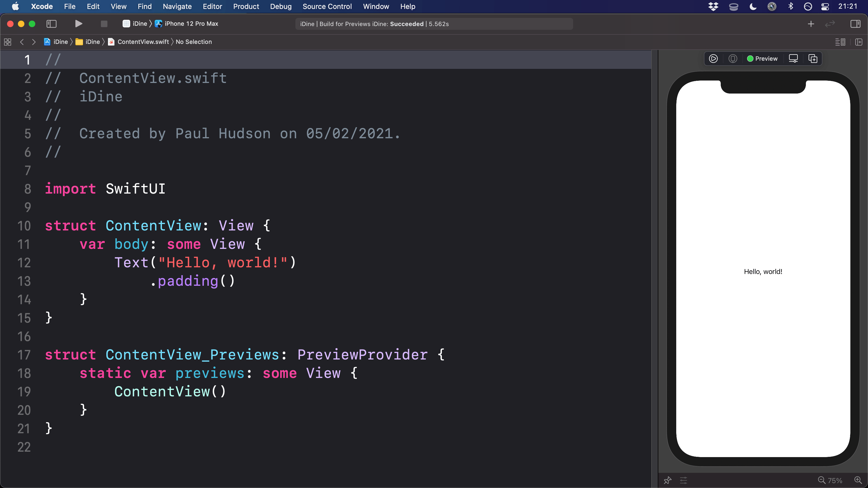Click PreviewProvider on line 17
The height and width of the screenshot is (488, 868).
coord(363,355)
